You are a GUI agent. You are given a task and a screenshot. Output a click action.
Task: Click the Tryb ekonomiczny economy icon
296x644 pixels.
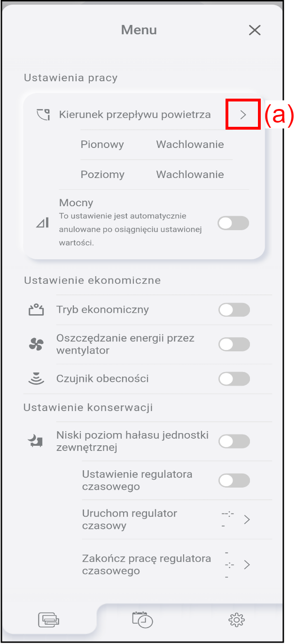(36, 310)
